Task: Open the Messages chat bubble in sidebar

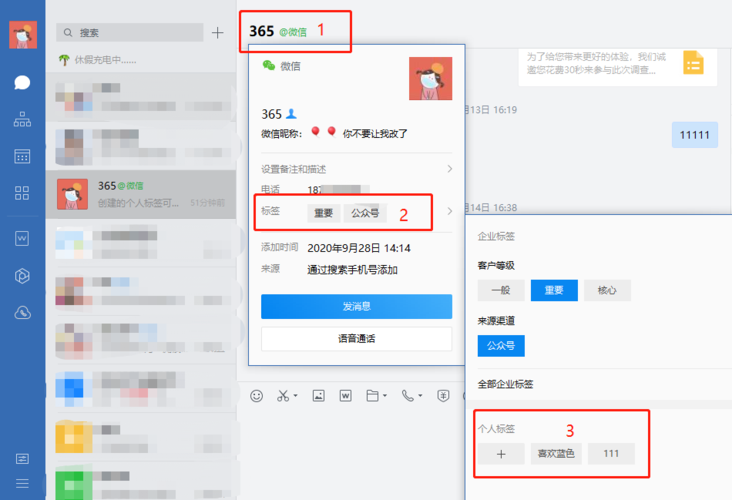Action: click(x=22, y=83)
